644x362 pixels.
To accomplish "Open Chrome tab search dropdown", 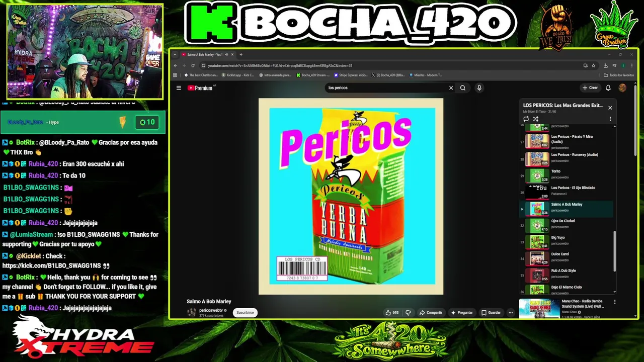I will 175,54.
